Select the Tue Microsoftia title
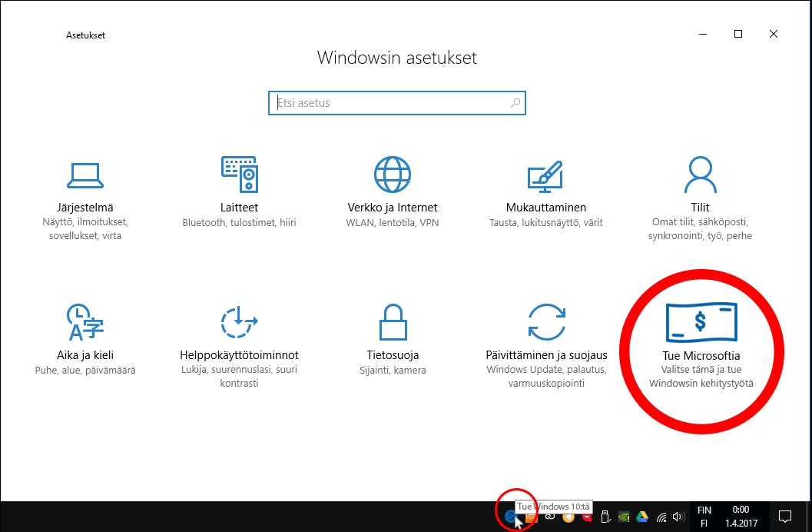 coord(701,355)
